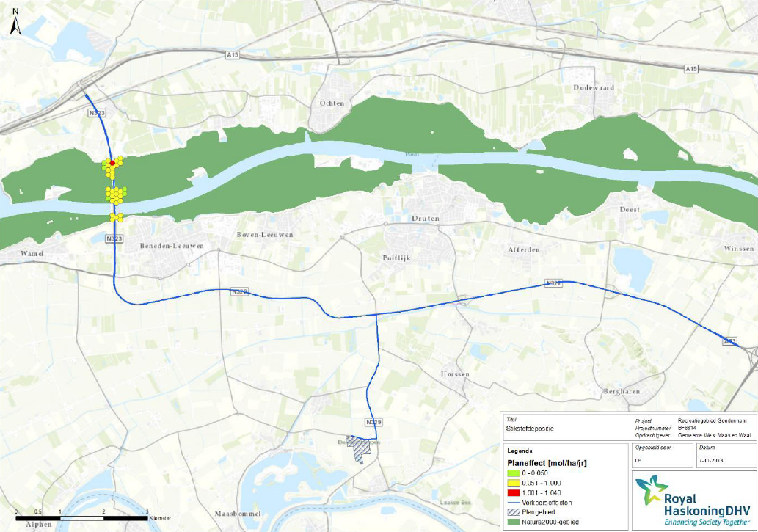
Task: Click the southernmost yellow hexagon cluster
Action: (116, 217)
